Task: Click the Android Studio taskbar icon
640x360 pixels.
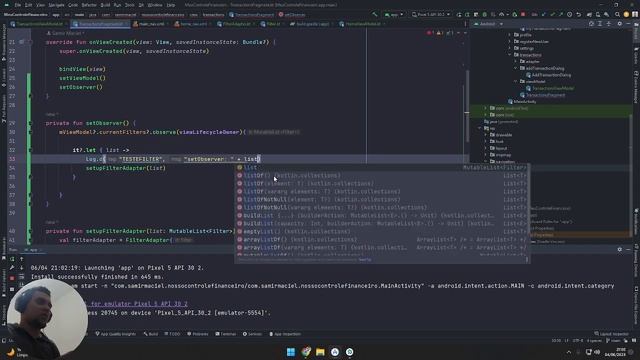Action: point(335,352)
